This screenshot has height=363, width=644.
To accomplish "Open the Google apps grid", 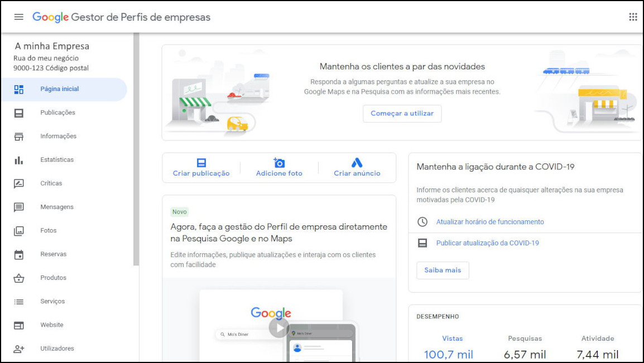I will point(633,17).
